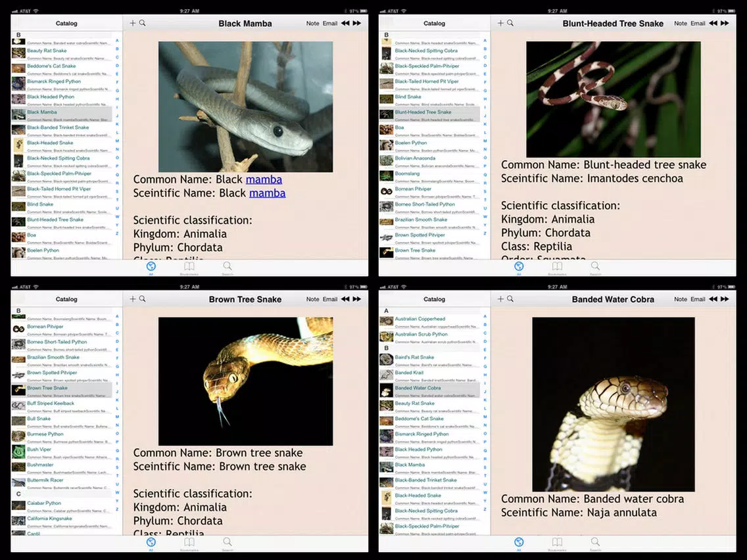Open bottom Search tab in Banded Water Cobra screen
The width and height of the screenshot is (747, 560).
click(x=595, y=544)
